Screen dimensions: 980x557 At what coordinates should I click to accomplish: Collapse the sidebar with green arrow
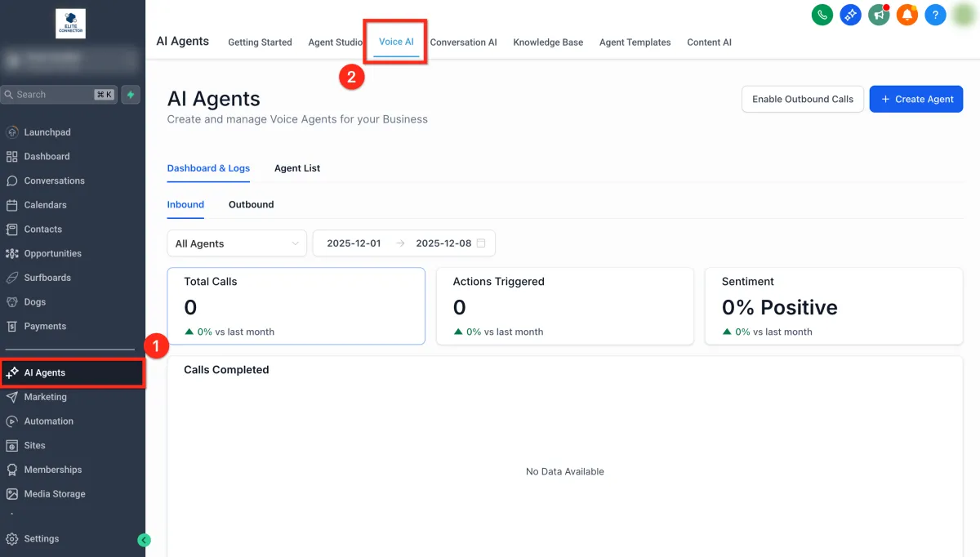pyautogui.click(x=145, y=540)
